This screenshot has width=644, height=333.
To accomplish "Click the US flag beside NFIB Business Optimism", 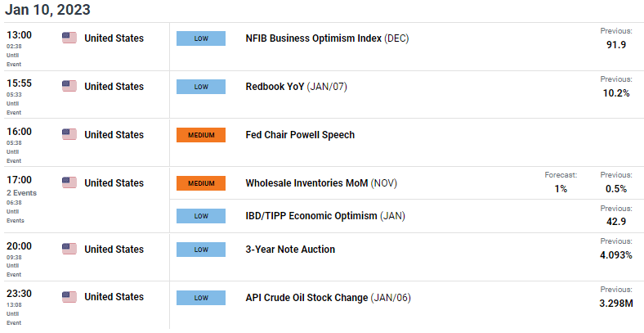I will [x=69, y=38].
